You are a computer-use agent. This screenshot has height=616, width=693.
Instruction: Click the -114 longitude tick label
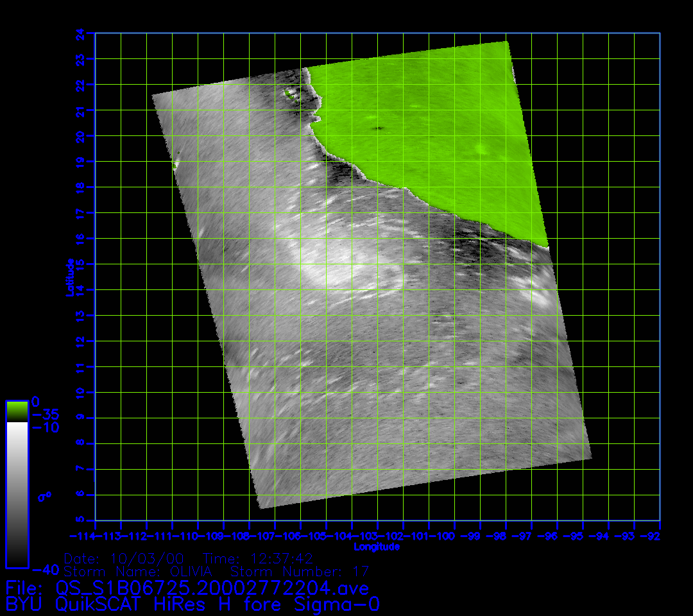[81, 536]
